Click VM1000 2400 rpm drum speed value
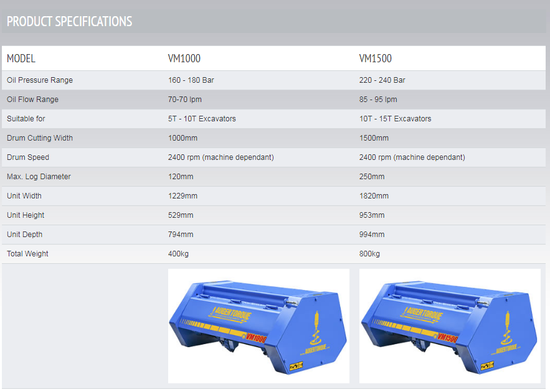This screenshot has width=550, height=392. (x=221, y=157)
